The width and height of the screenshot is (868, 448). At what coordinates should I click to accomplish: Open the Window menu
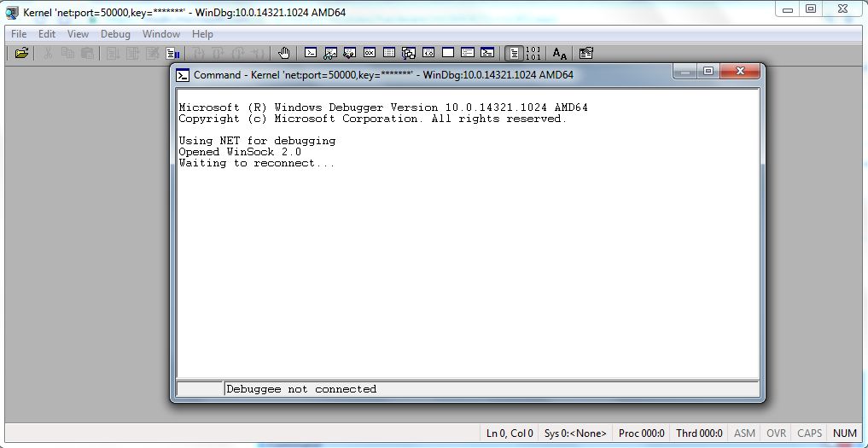point(161,34)
